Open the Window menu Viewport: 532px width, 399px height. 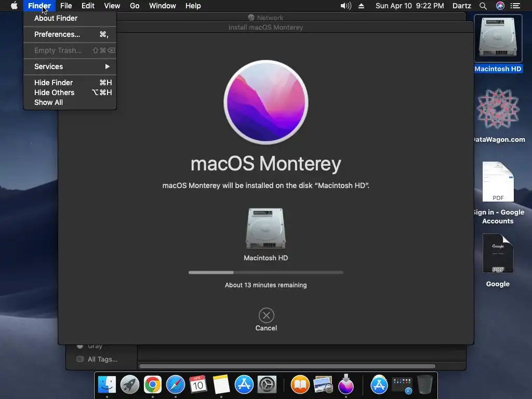(x=163, y=6)
